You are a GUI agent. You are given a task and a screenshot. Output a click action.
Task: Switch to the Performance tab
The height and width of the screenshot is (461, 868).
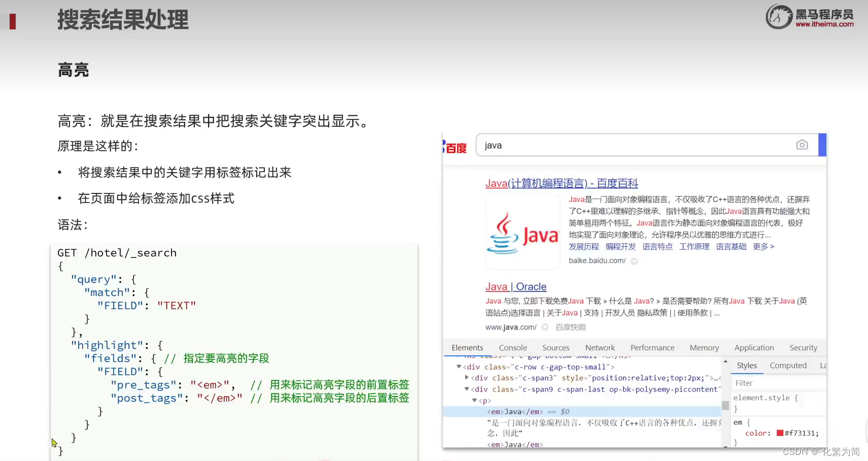(x=652, y=348)
